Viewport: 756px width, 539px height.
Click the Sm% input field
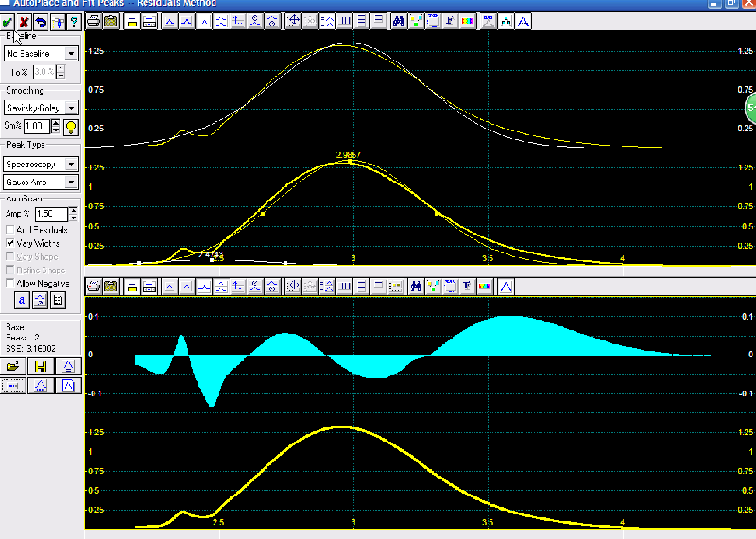point(37,127)
